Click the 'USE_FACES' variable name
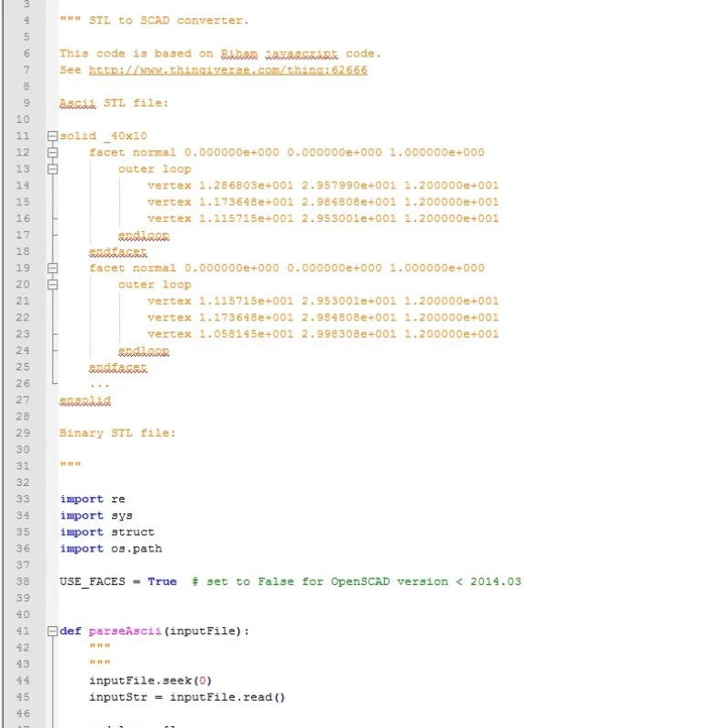The width and height of the screenshot is (728, 728). pos(93,581)
